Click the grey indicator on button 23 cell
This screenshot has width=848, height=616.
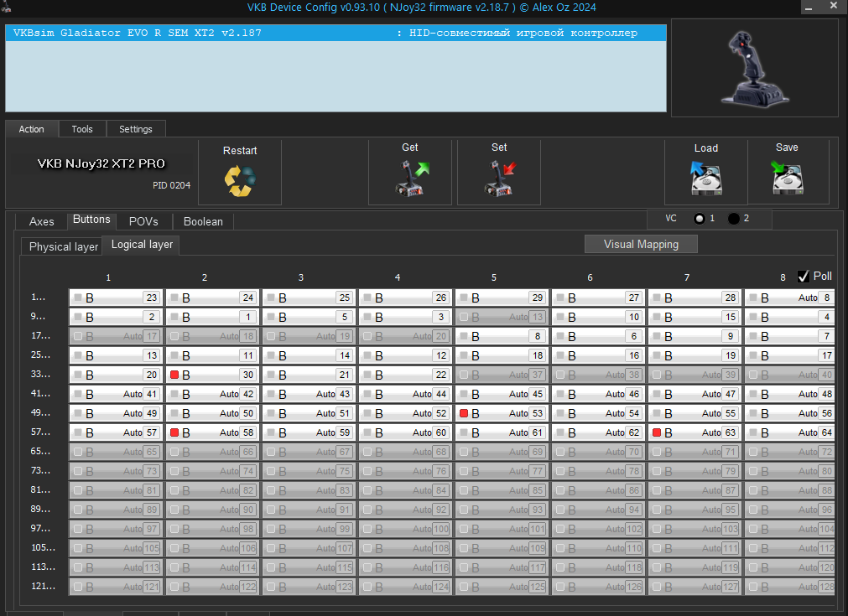(78, 298)
